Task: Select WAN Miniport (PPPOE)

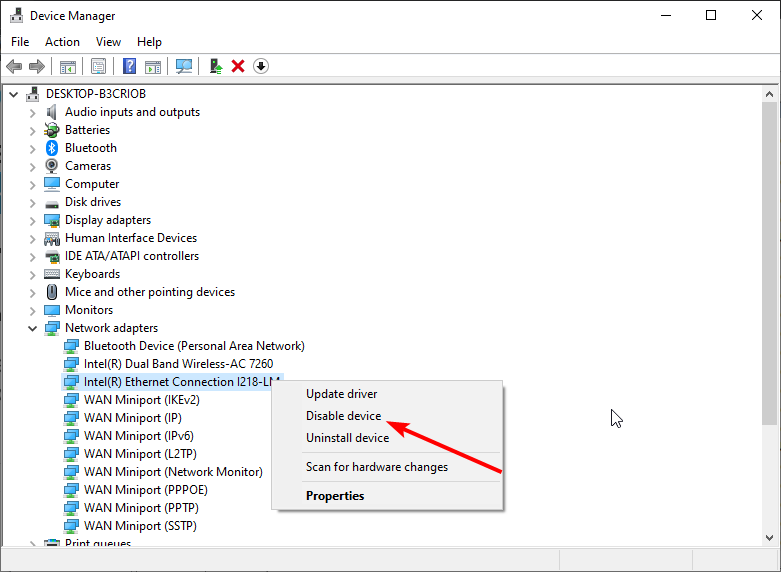Action: click(x=145, y=489)
